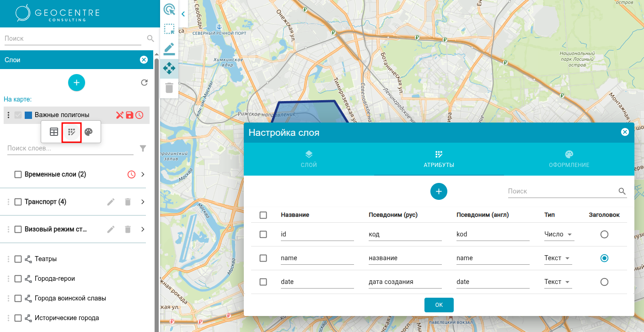Expand the Временные слои group

pyautogui.click(x=143, y=174)
